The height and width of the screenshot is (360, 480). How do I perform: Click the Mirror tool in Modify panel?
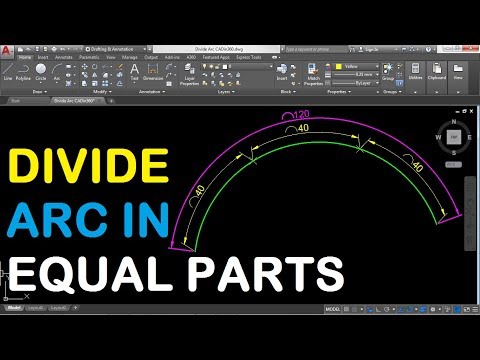(x=95, y=75)
